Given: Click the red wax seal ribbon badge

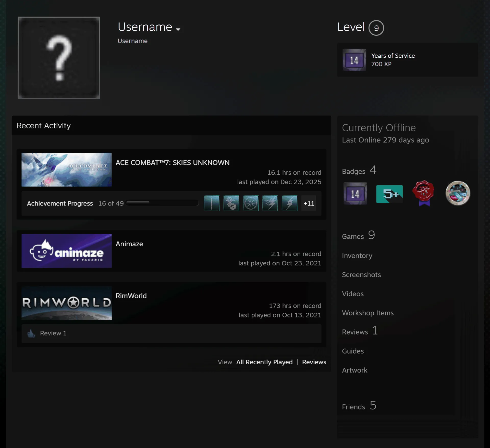Looking at the screenshot, I should (424, 193).
